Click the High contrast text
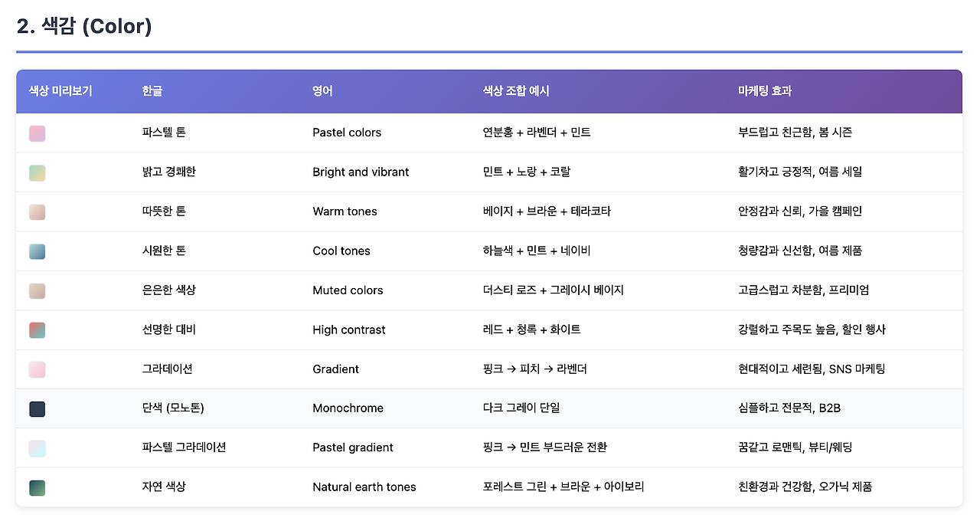980x531 pixels. 349,329
